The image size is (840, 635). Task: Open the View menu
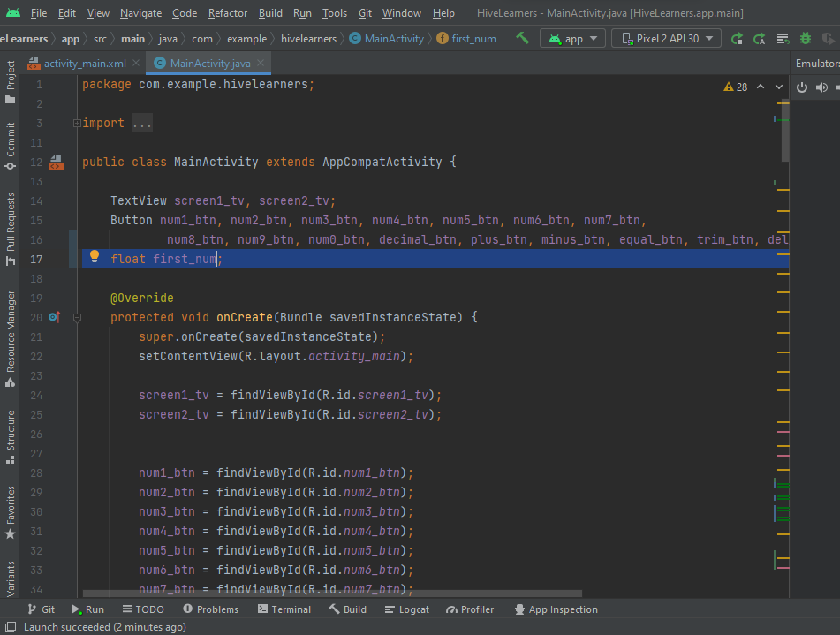coord(98,13)
